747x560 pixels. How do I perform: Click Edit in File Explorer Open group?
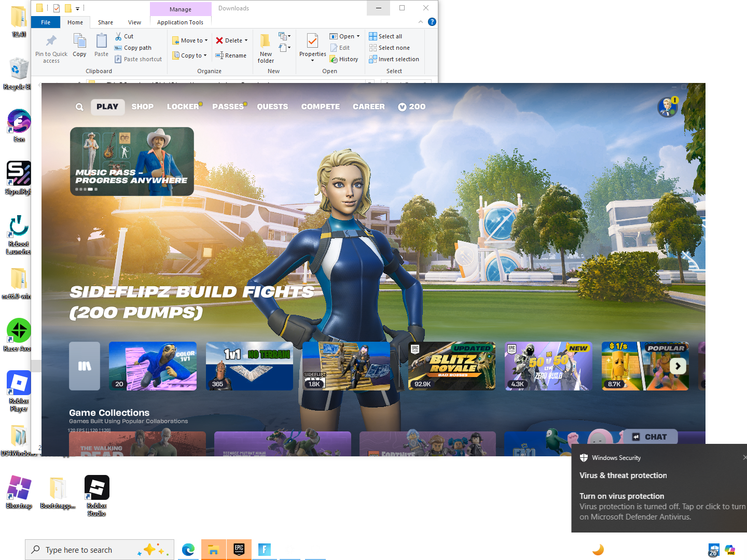point(340,48)
